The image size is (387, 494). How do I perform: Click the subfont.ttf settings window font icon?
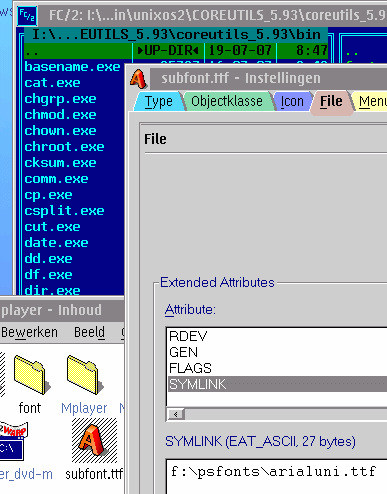click(x=139, y=79)
